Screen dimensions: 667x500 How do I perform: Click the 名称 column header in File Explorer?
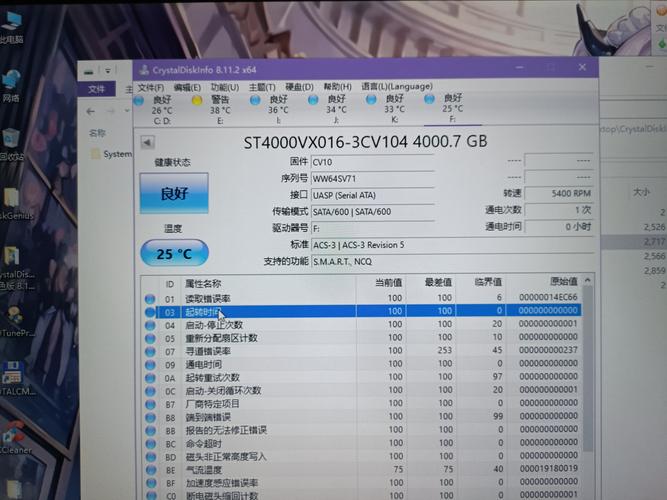coord(97,133)
